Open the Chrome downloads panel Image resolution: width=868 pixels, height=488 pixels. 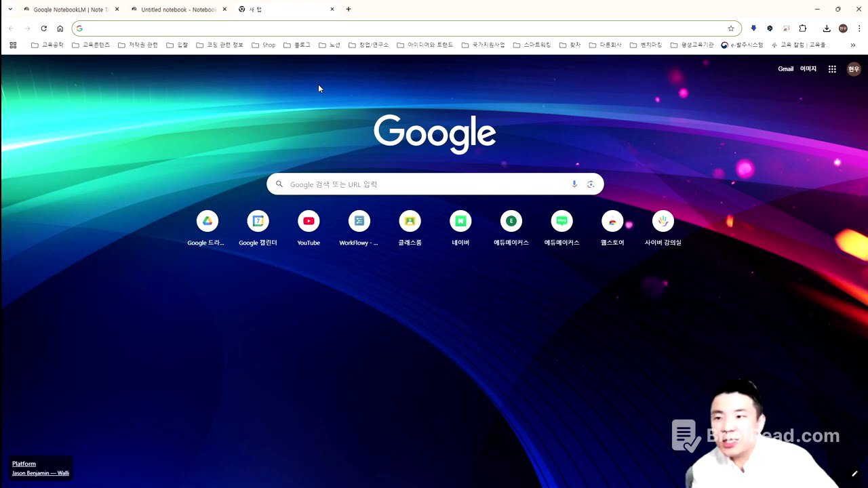point(827,28)
